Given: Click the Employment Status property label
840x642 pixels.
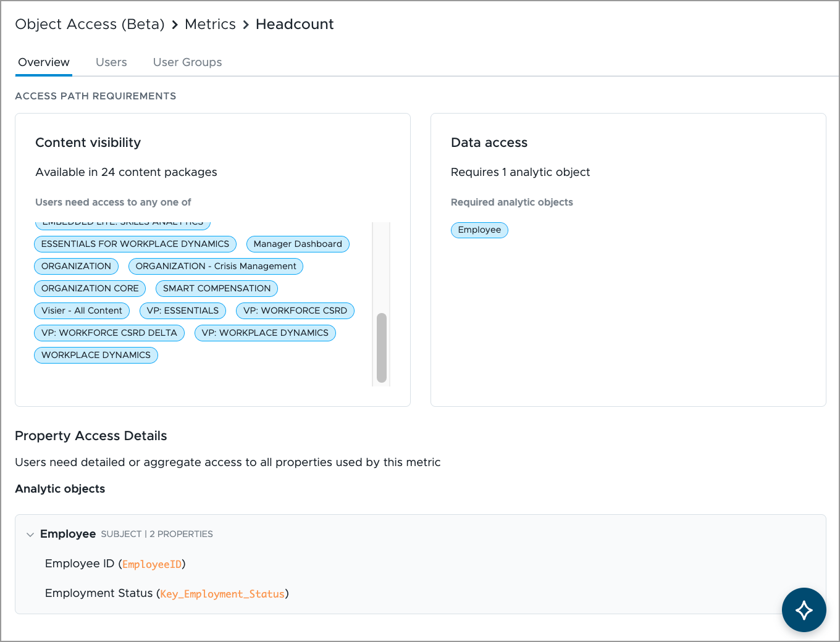Looking at the screenshot, I should pos(99,593).
